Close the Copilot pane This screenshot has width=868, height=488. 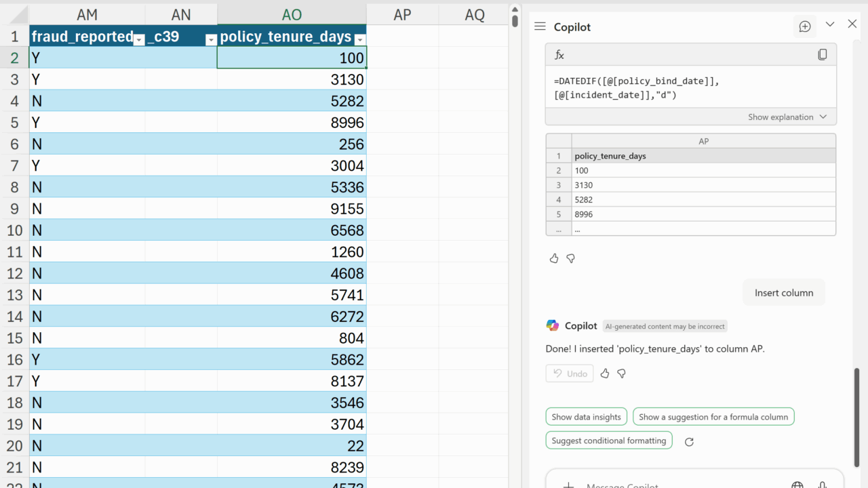point(852,24)
